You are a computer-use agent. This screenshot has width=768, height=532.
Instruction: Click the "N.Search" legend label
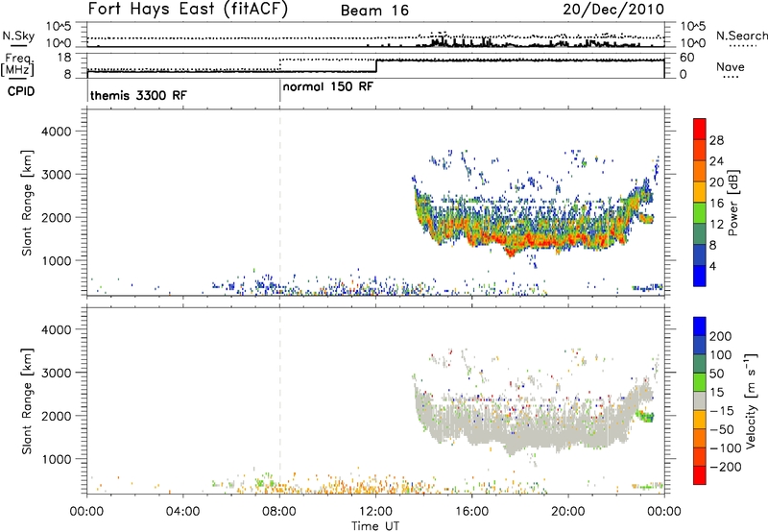[741, 36]
